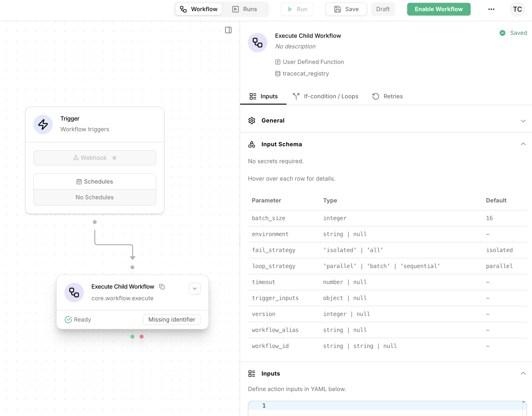
Task: Expand the General section chevron
Action: pos(523,121)
